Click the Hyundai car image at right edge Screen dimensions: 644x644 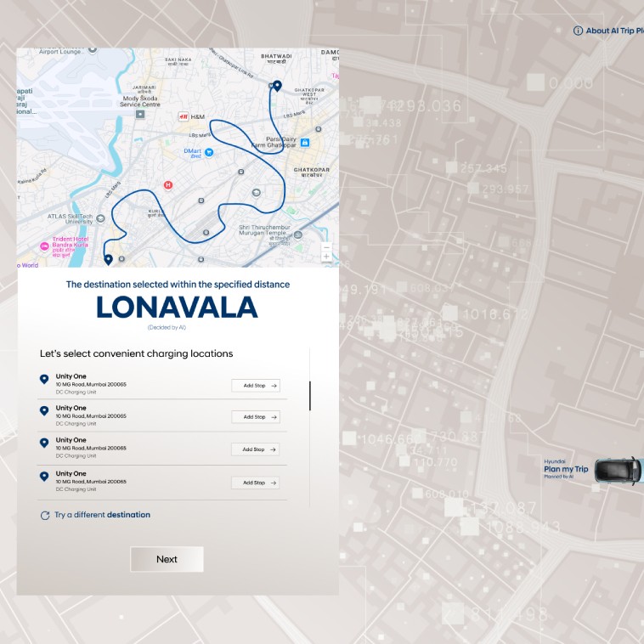(619, 470)
